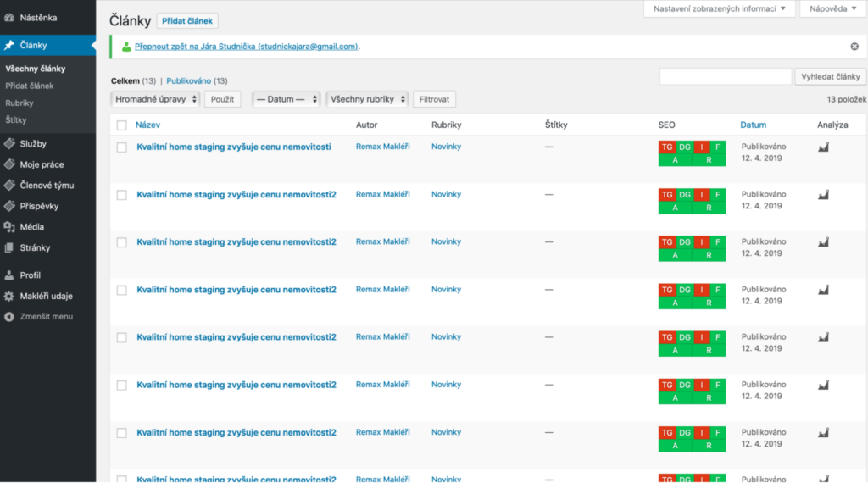This screenshot has width=868, height=483.
Task: Open Média via its sidebar icon
Action: tap(9, 227)
